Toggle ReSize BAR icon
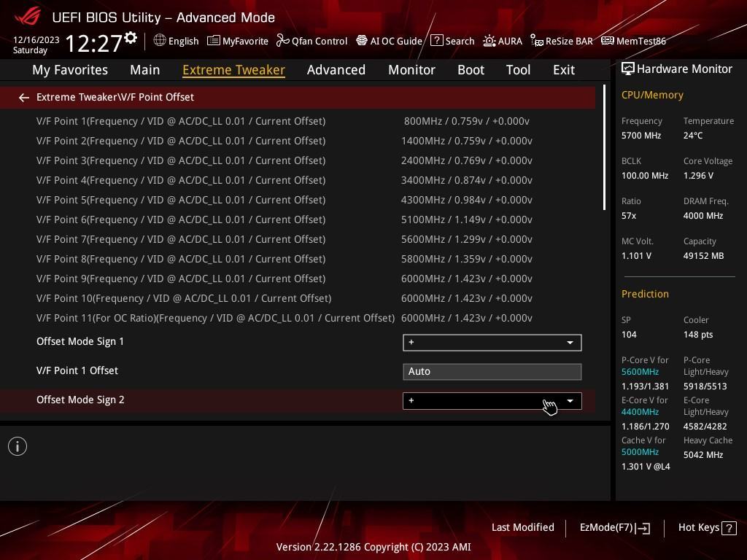Screen dimensions: 747x560 click(x=536, y=41)
